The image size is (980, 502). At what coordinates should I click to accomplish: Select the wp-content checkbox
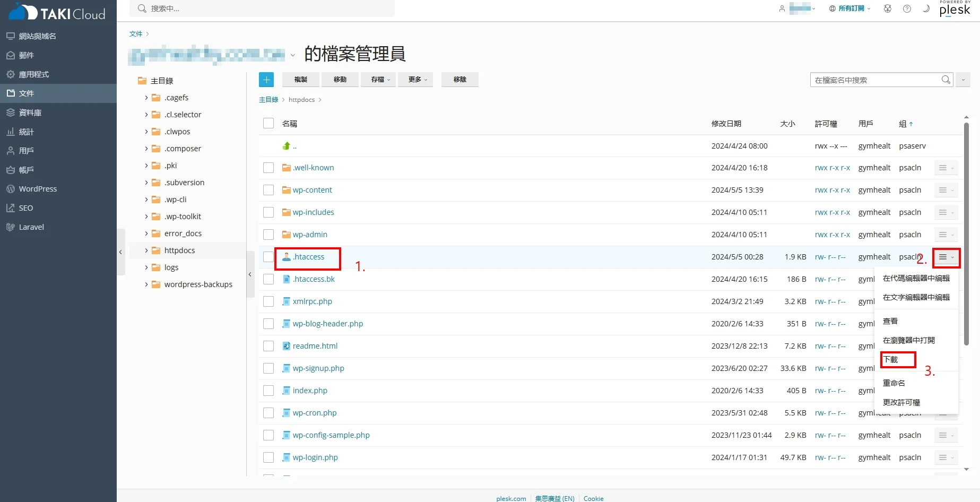(x=268, y=190)
